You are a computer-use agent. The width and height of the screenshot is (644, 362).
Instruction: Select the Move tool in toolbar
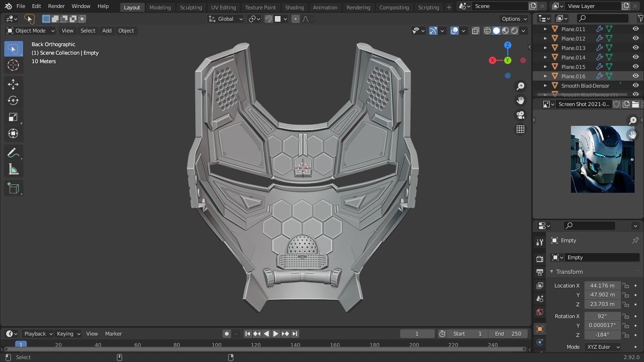click(x=13, y=84)
